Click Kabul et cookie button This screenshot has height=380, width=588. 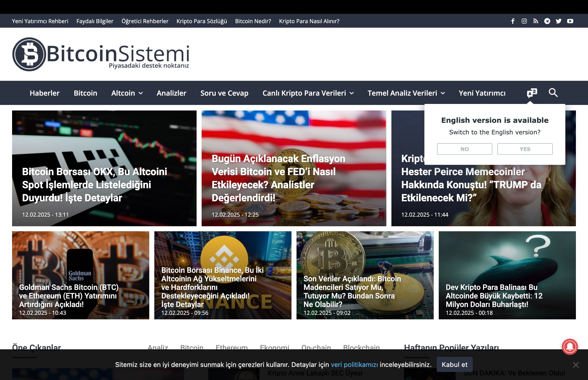tap(454, 364)
